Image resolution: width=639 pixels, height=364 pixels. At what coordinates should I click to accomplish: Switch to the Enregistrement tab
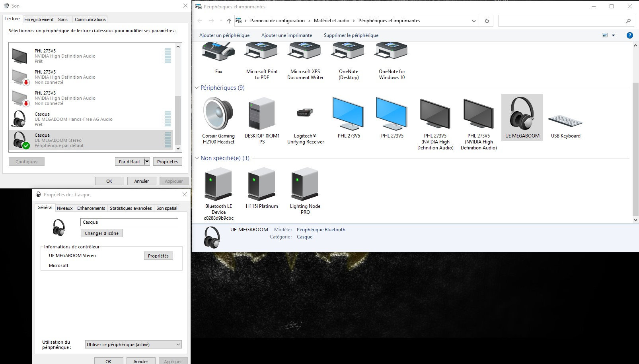(x=39, y=19)
